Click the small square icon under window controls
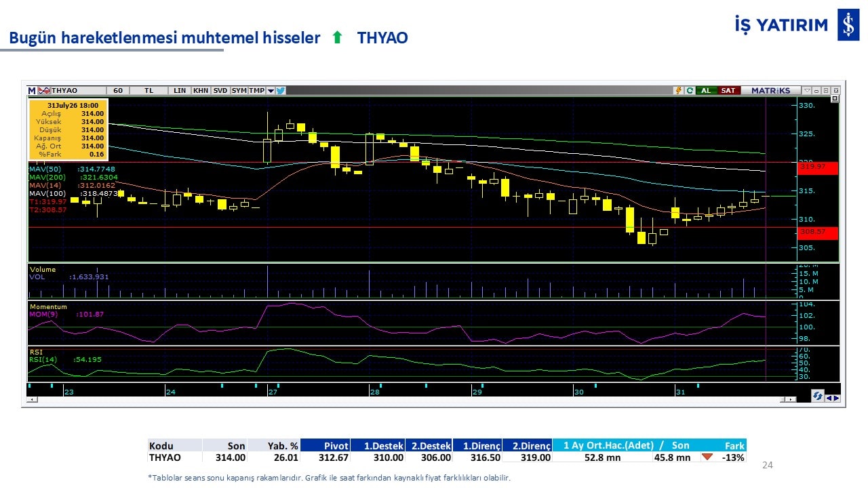Image resolution: width=868 pixels, height=488 pixels. coord(835,99)
